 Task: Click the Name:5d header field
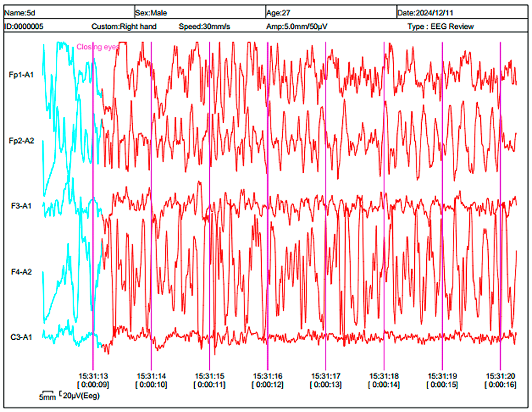[x=20, y=13]
